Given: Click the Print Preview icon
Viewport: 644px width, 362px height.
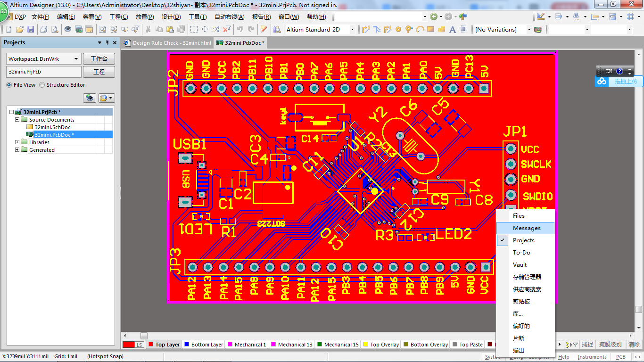Looking at the screenshot, I should pos(54,29).
